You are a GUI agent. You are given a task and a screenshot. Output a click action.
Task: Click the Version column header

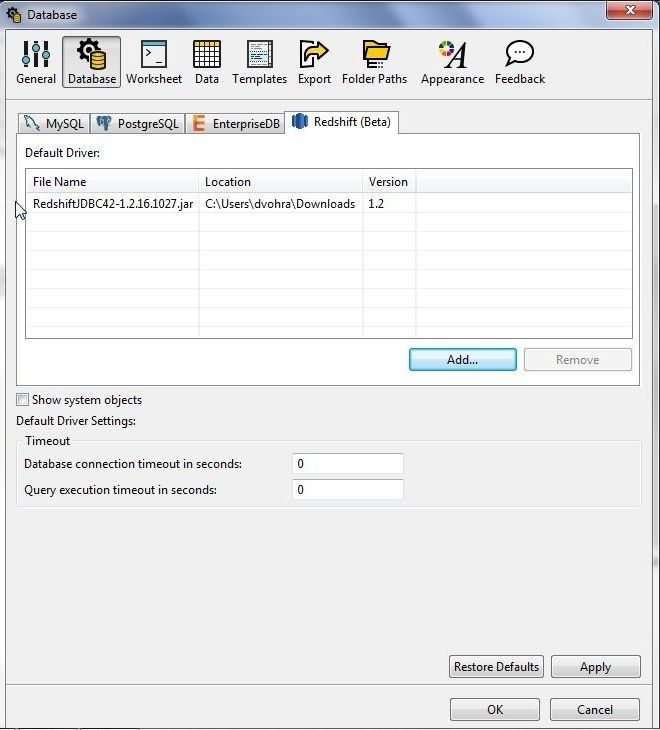389,182
